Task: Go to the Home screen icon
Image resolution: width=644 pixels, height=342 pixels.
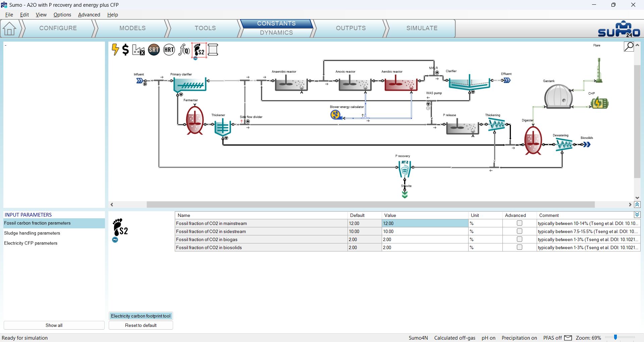Action: point(9,28)
